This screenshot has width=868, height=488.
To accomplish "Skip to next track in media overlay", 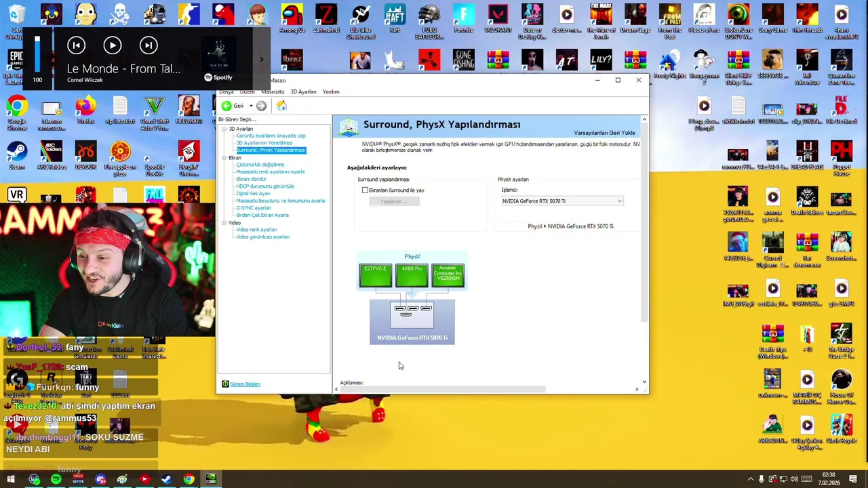I will point(149,45).
